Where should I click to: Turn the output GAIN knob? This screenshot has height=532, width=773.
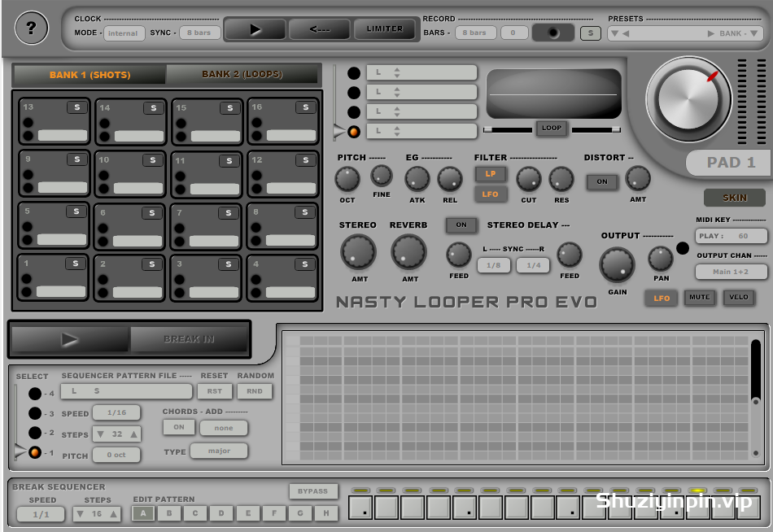[618, 265]
